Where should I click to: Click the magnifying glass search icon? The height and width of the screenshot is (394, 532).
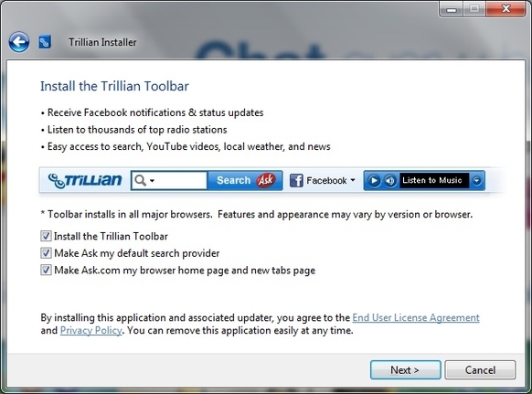click(140, 180)
